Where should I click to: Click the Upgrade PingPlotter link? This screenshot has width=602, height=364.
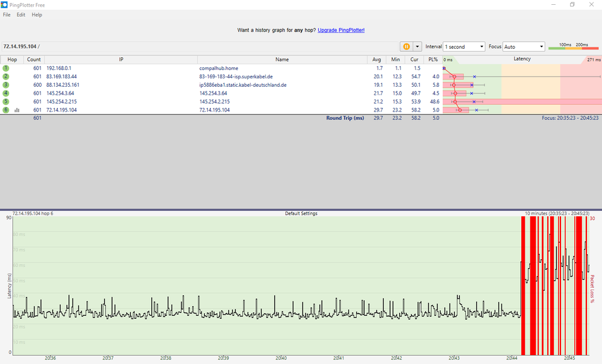tap(341, 30)
